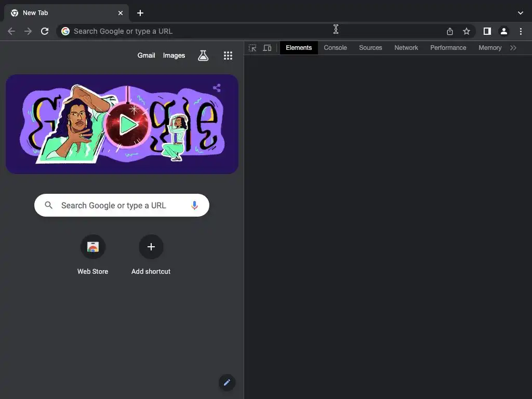This screenshot has height=399, width=532.
Task: Open the profile avatar menu
Action: point(504,31)
